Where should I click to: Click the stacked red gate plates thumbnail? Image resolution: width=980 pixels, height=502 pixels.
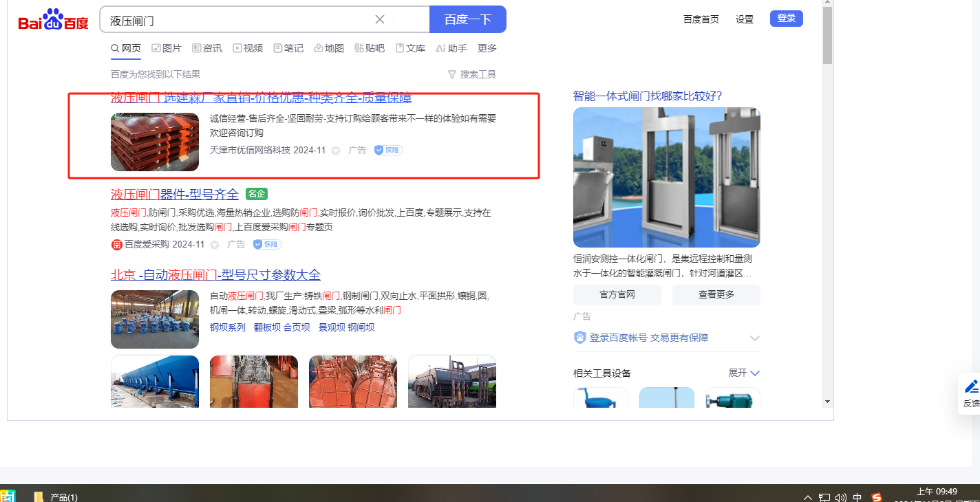(155, 142)
